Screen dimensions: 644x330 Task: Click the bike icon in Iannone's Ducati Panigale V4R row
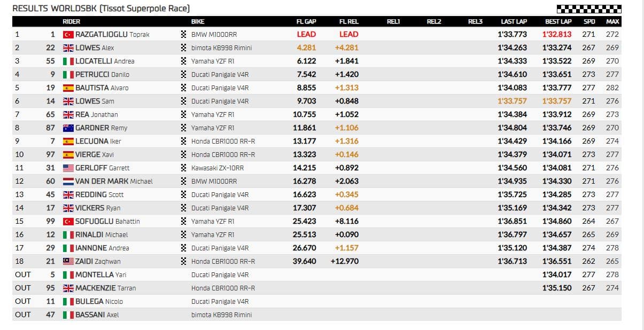pyautogui.click(x=184, y=248)
